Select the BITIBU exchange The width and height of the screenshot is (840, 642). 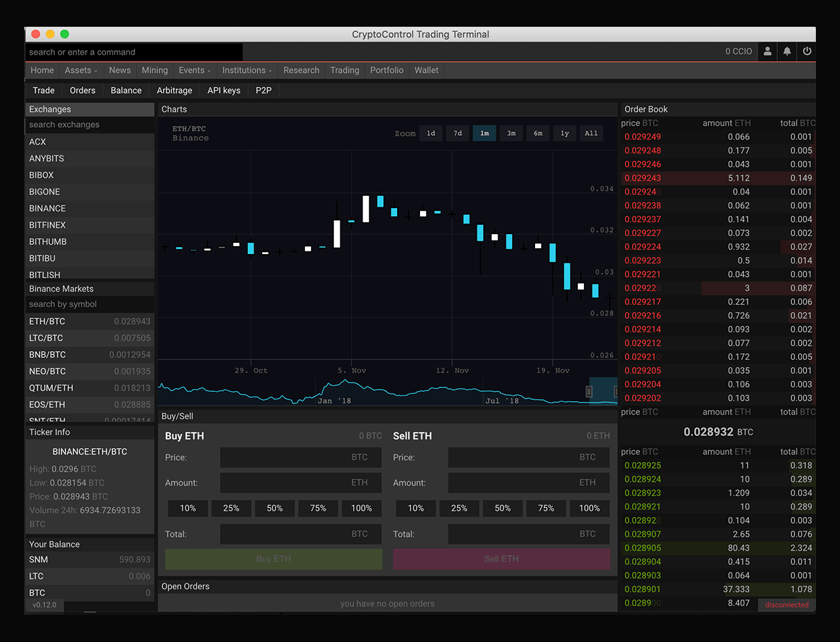click(x=90, y=258)
